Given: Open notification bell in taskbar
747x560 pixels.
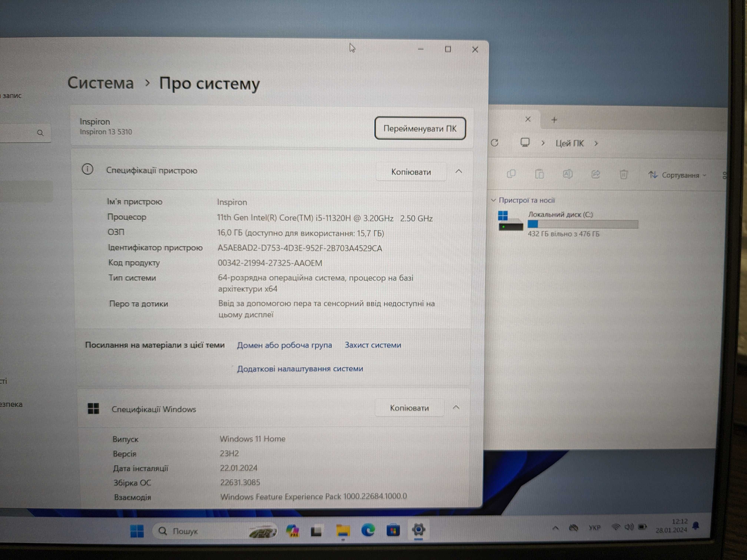Looking at the screenshot, I should click(696, 526).
